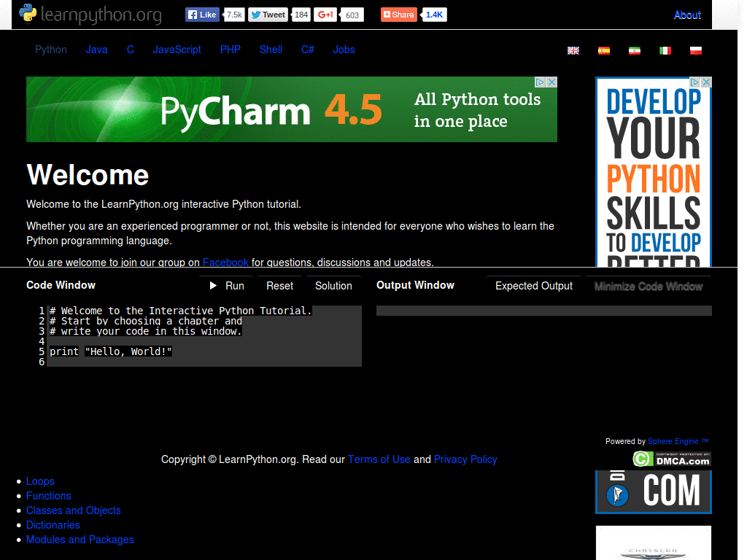Like the page via the Facebook button
This screenshot has width=747, height=560.
tap(202, 14)
